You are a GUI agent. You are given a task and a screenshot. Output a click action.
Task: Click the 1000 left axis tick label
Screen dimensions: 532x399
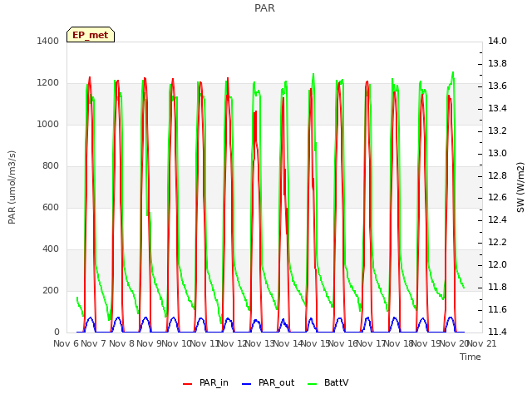[48, 124]
